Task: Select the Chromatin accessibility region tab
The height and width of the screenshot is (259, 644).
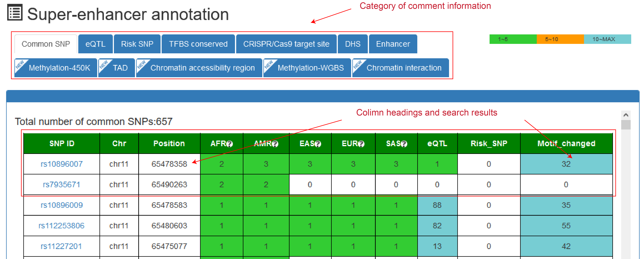Action: 199,68
